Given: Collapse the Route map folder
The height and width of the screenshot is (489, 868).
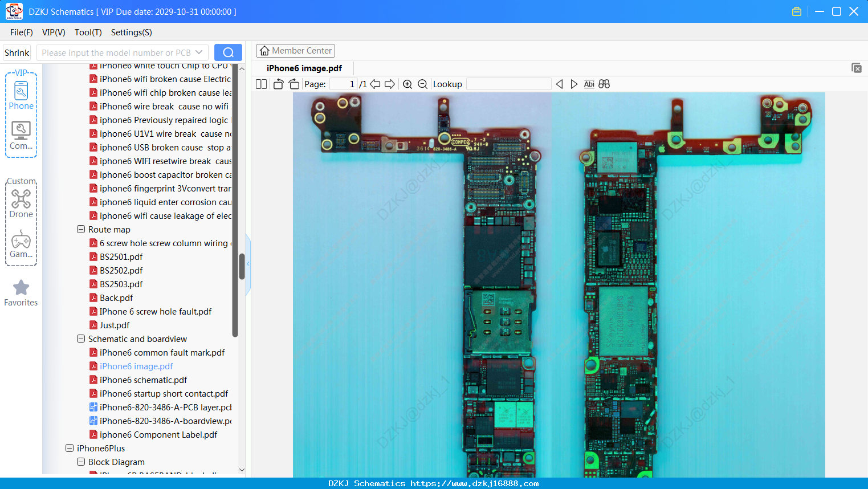Looking at the screenshot, I should [81, 229].
